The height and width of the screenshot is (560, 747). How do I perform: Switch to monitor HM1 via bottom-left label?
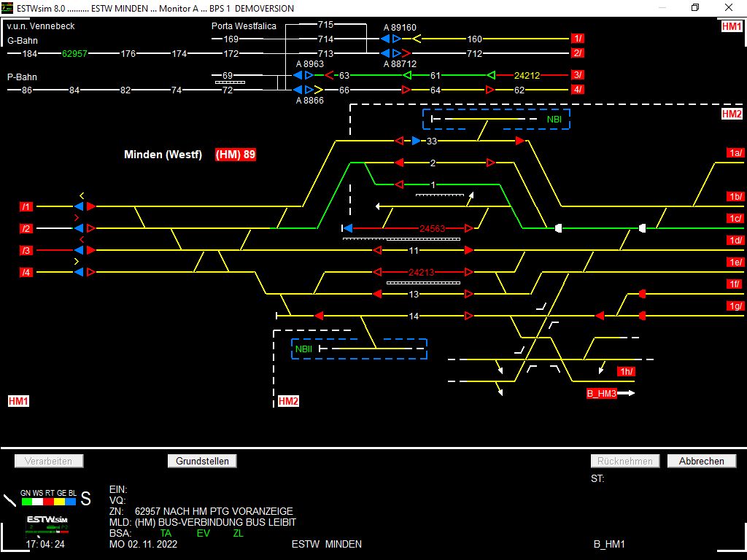coord(19,400)
